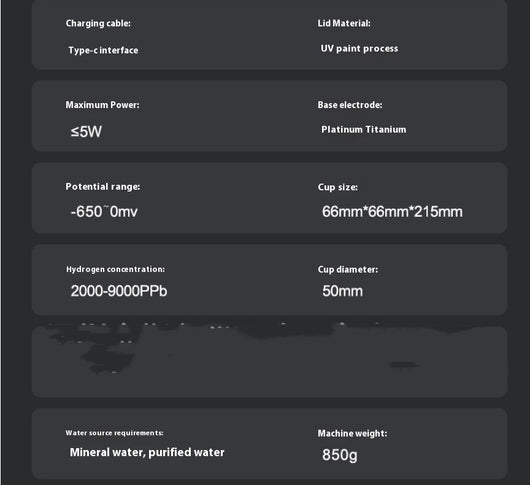Select the UV paint process value
Screen dimensions: 530x485
click(359, 49)
